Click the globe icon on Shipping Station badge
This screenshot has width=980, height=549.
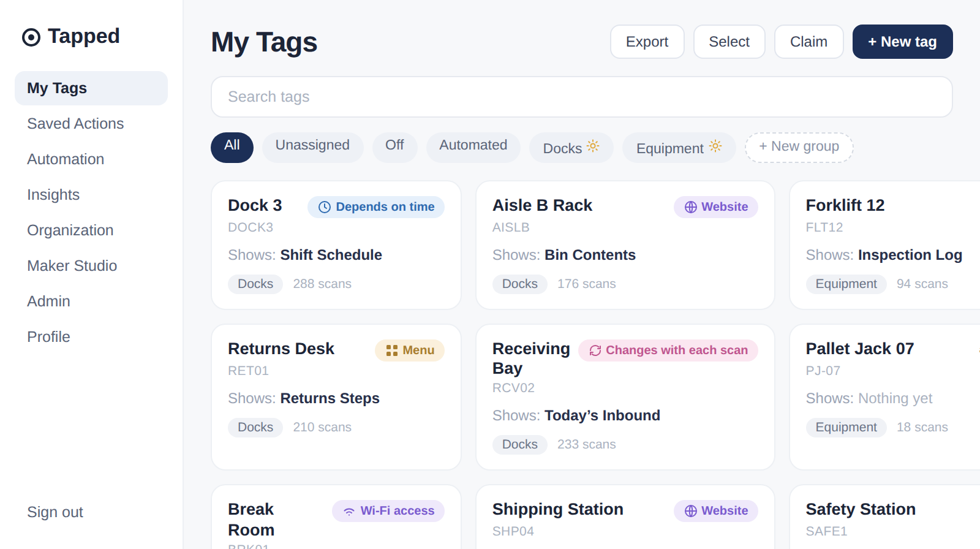point(691,511)
